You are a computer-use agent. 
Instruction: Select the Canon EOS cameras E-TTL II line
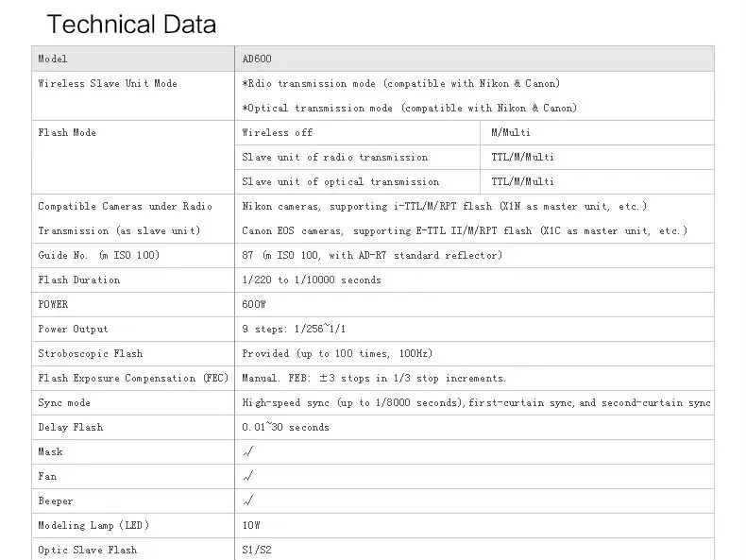pos(465,230)
